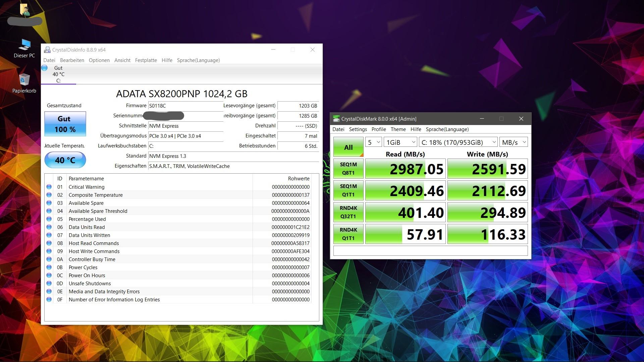
Task: Click the Betriebsstunden value 6 Std.
Action: pos(298,146)
